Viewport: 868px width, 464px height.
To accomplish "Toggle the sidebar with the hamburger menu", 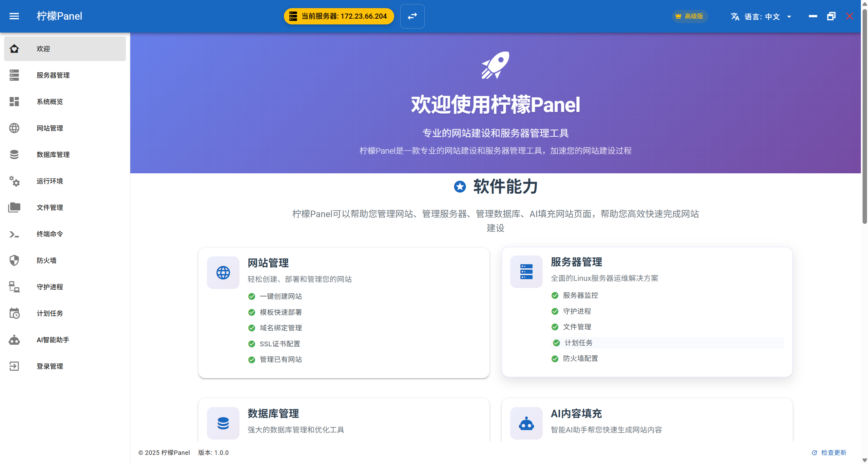I will tap(14, 16).
